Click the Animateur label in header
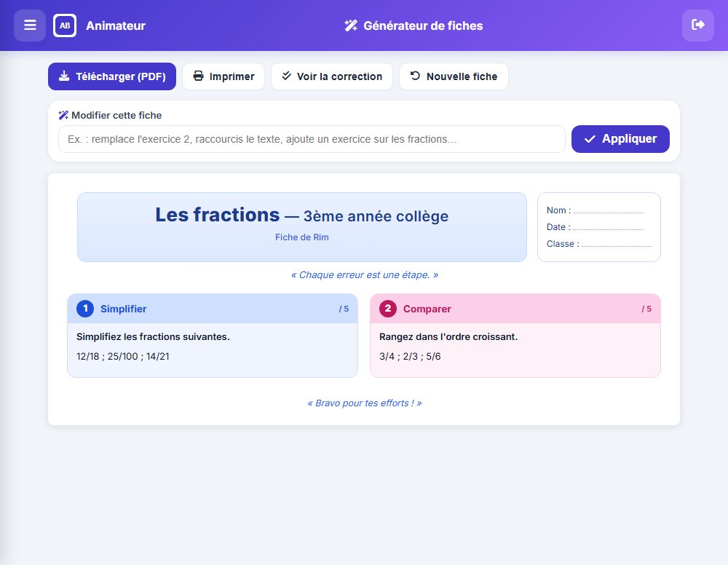Image resolution: width=728 pixels, height=565 pixels. click(116, 25)
